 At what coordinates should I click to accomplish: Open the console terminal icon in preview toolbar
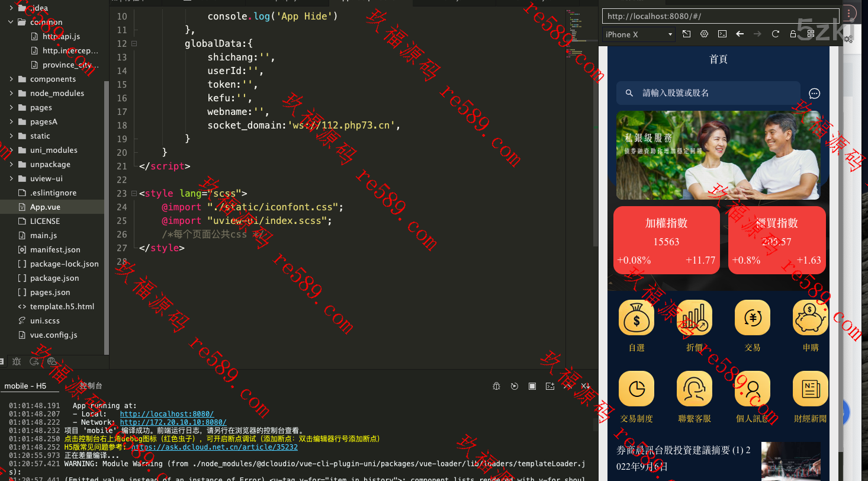click(x=722, y=34)
